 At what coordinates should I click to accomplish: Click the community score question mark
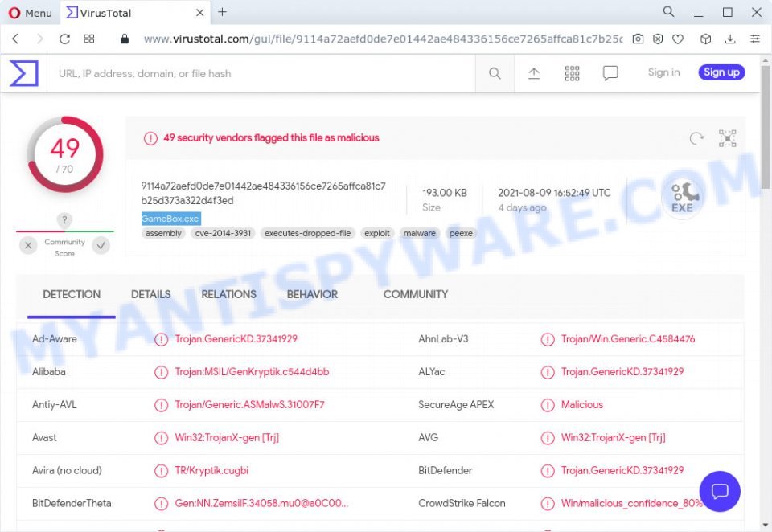click(x=64, y=219)
